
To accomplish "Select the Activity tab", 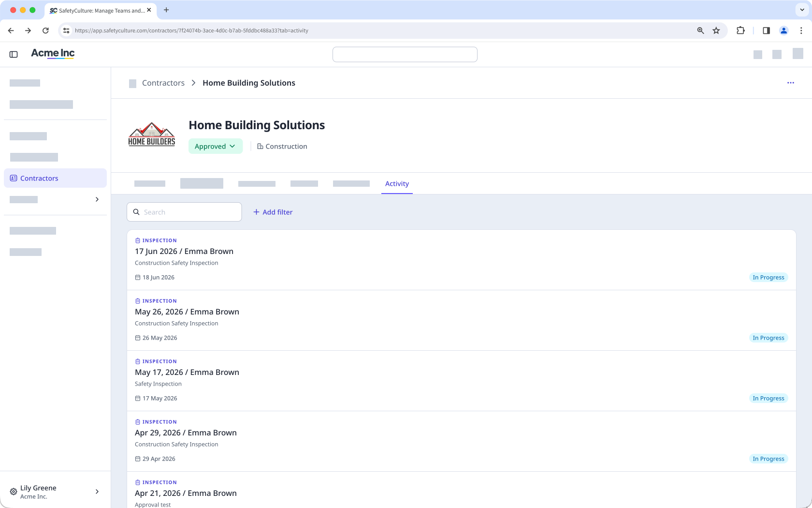I will tap(397, 184).
